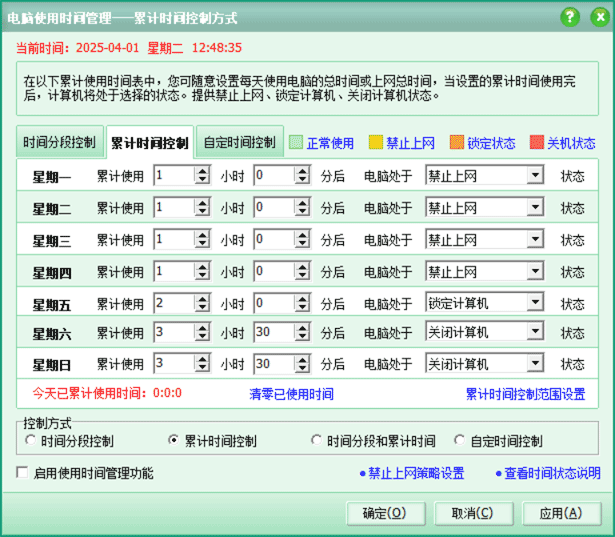
Task: Click the green 正常使用 legend swatch
Action: point(296,143)
